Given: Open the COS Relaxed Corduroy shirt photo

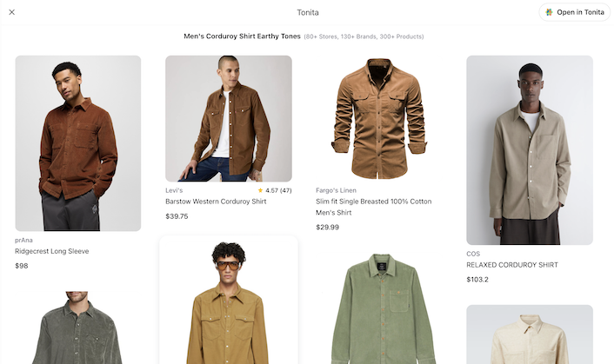Looking at the screenshot, I should [530, 150].
